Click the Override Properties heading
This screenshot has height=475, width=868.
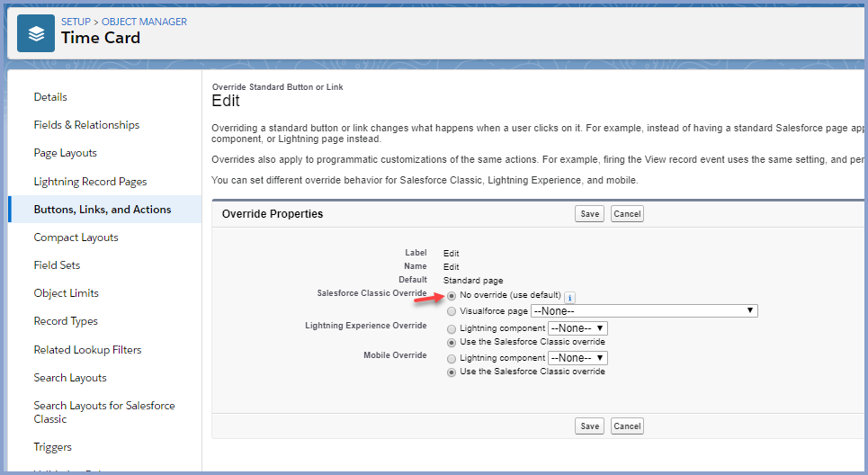point(273,214)
